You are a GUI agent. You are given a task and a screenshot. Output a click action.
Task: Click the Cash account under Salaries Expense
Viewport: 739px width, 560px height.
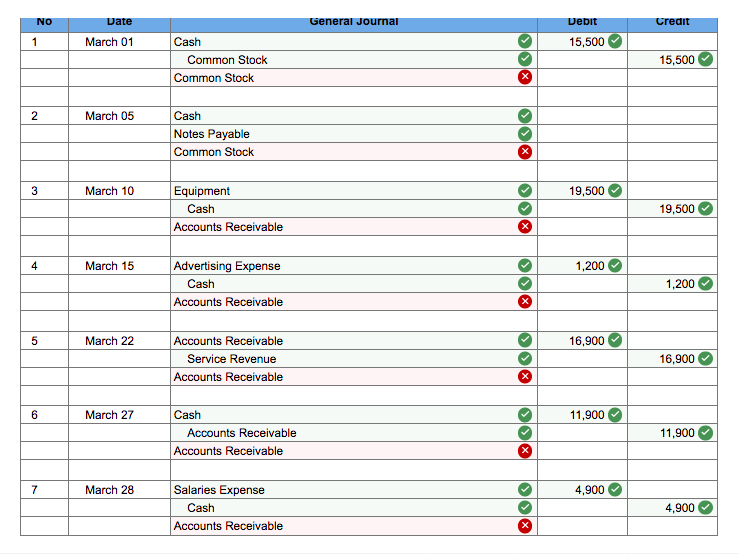point(353,508)
